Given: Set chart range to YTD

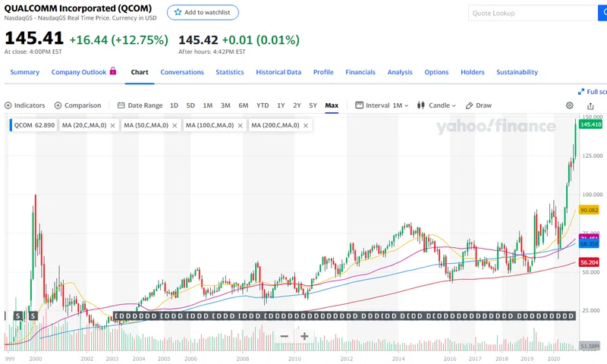Looking at the screenshot, I should (x=263, y=105).
